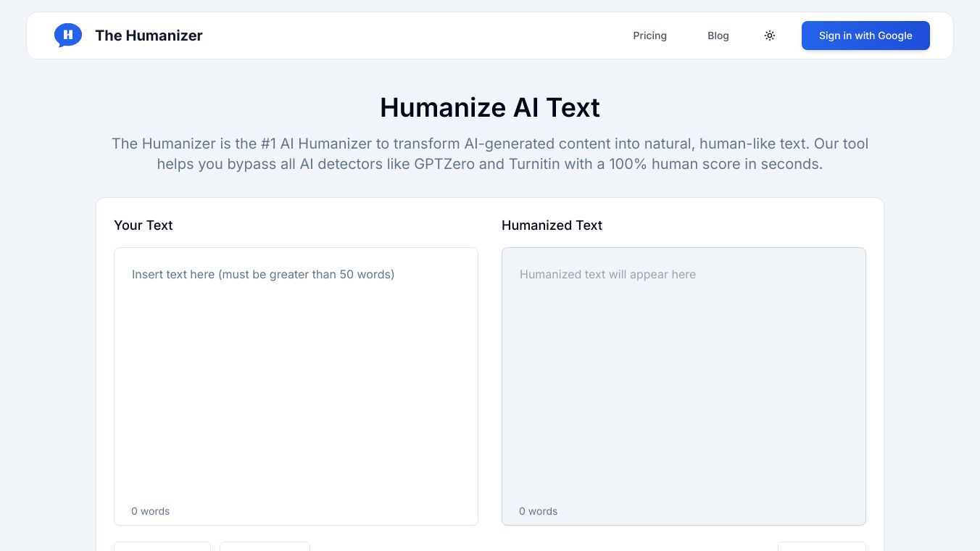
Task: Click the leftmost partially visible button below the input
Action: tap(162, 547)
